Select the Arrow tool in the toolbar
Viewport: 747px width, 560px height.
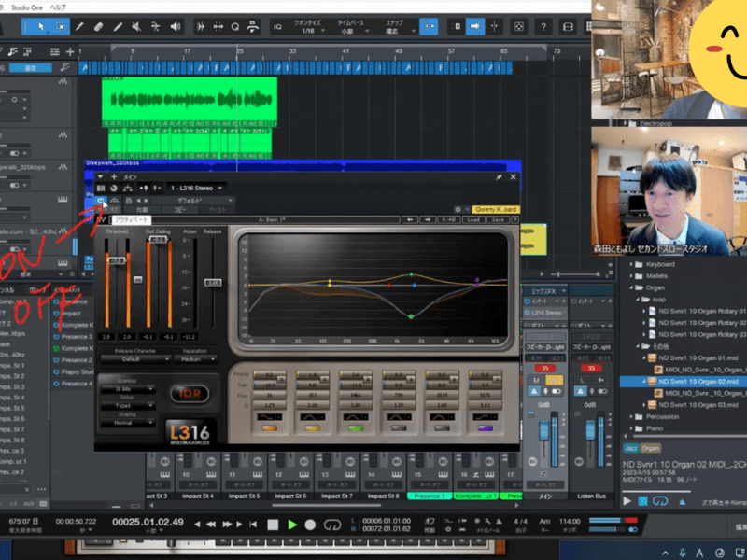(40, 27)
